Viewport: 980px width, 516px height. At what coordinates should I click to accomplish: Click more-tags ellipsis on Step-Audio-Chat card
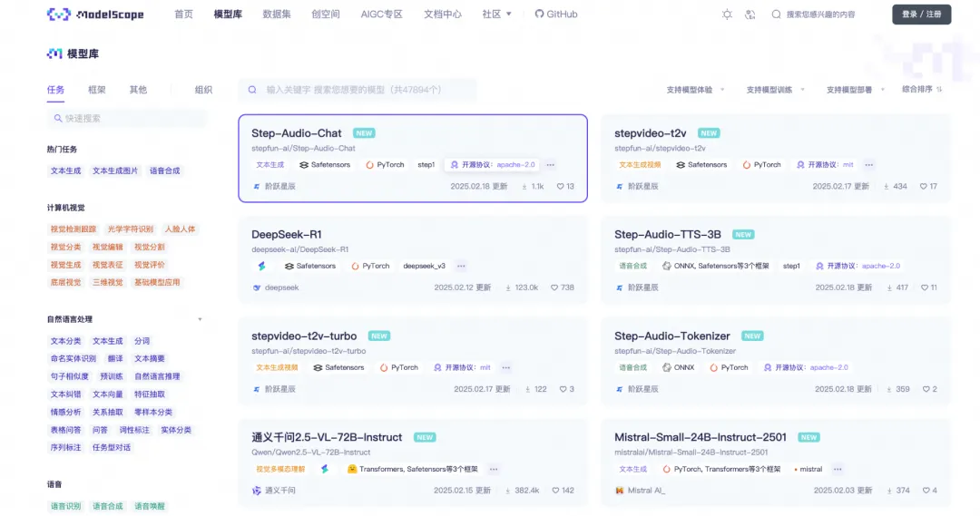pos(551,165)
